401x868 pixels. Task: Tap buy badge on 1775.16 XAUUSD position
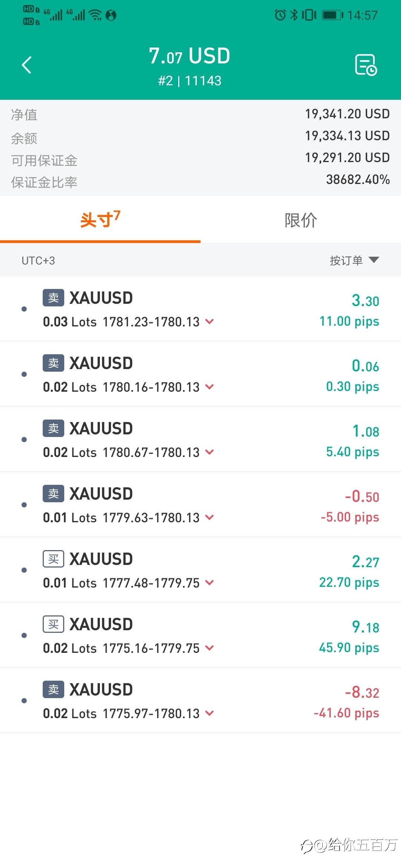tap(53, 624)
